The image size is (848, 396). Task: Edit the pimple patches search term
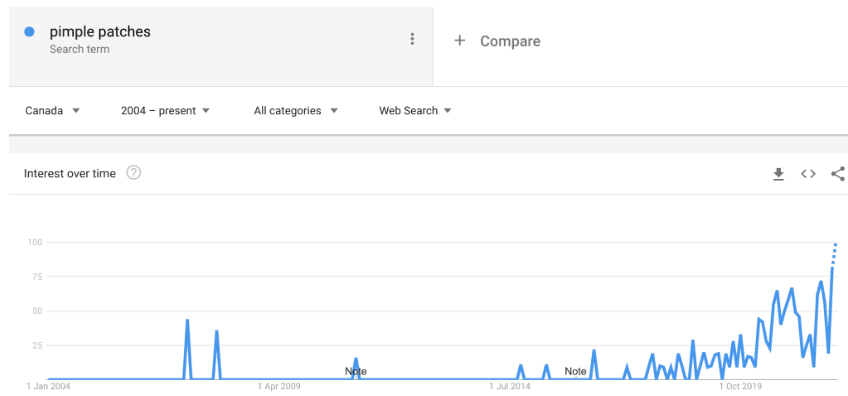coord(100,32)
